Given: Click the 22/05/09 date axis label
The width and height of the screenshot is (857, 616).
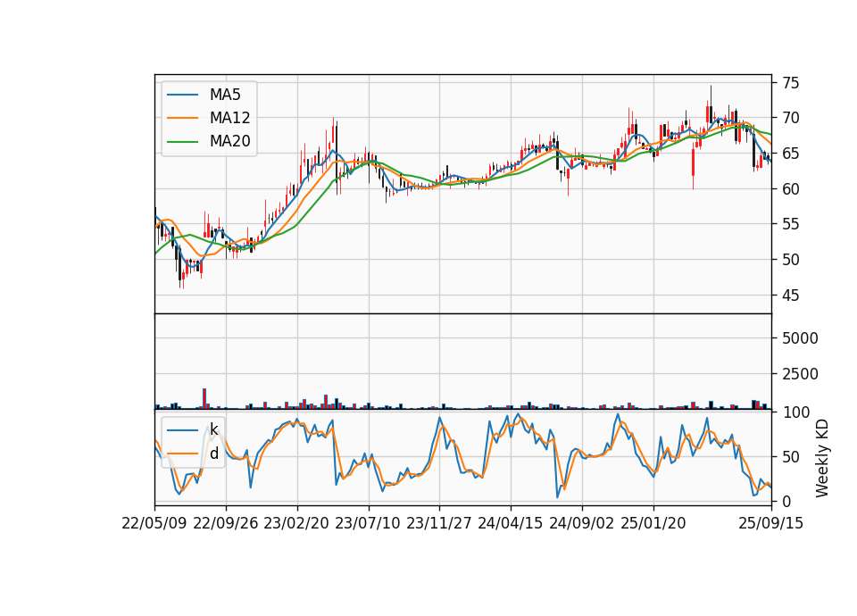Looking at the screenshot, I should 154,523.
